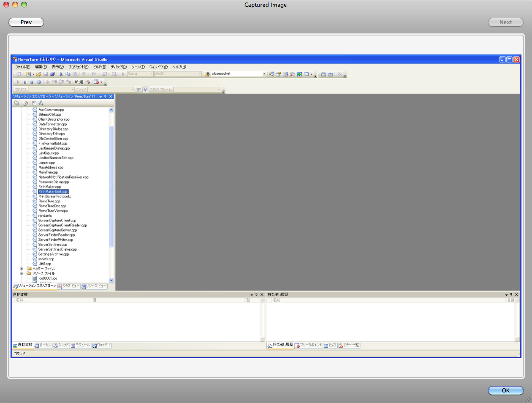Open the Breakpoints icon dropdown arrow
This screenshot has height=403, width=532.
(101, 82)
